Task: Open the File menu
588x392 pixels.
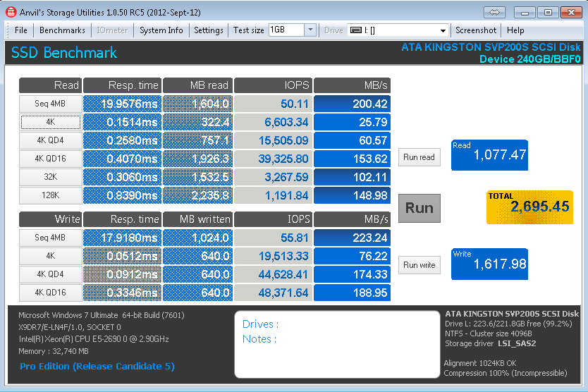Action: point(21,30)
